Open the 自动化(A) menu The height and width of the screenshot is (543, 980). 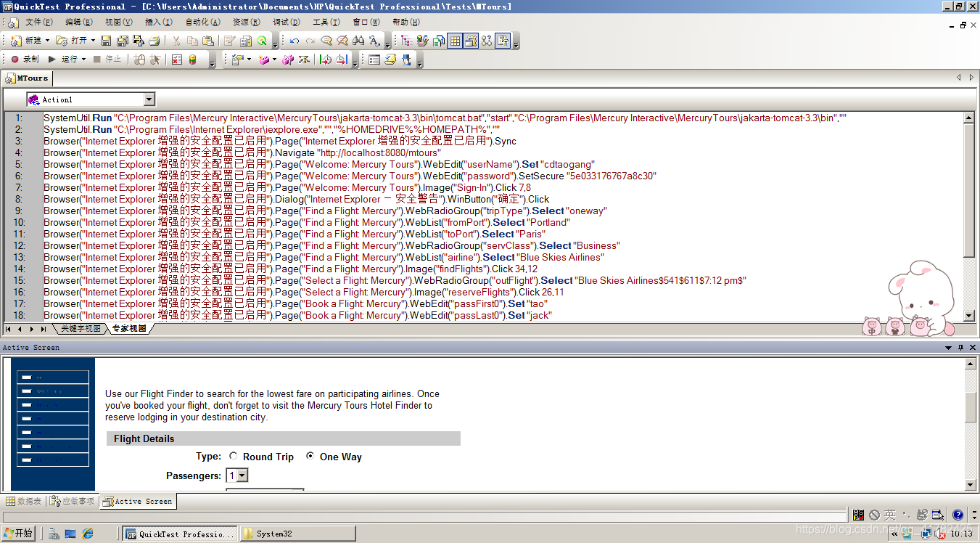(202, 23)
